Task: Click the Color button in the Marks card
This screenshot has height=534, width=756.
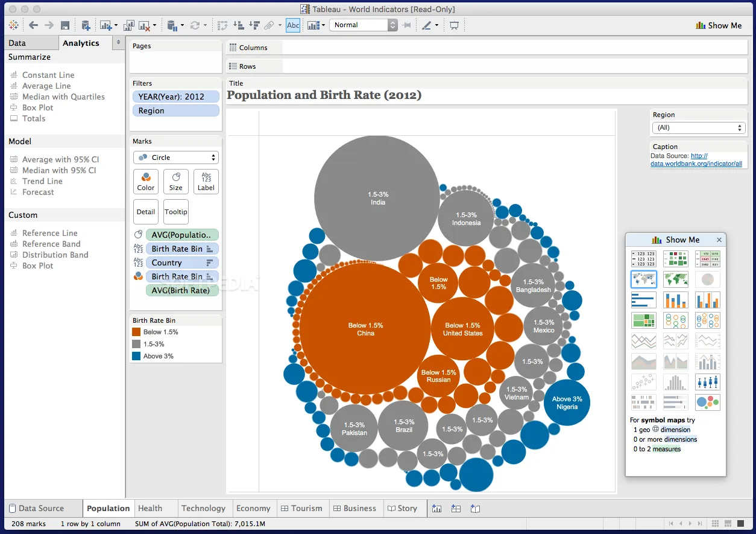Action: [146, 181]
